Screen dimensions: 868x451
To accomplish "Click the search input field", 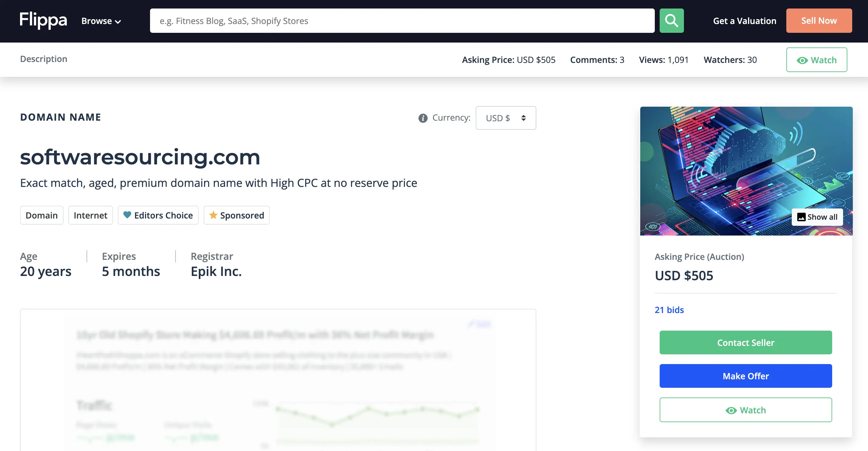I will [402, 21].
